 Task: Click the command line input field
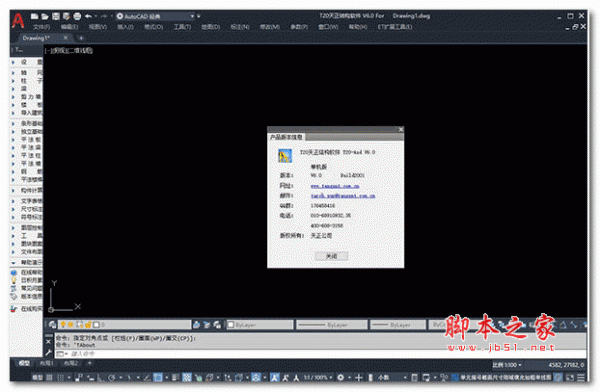pos(321,354)
